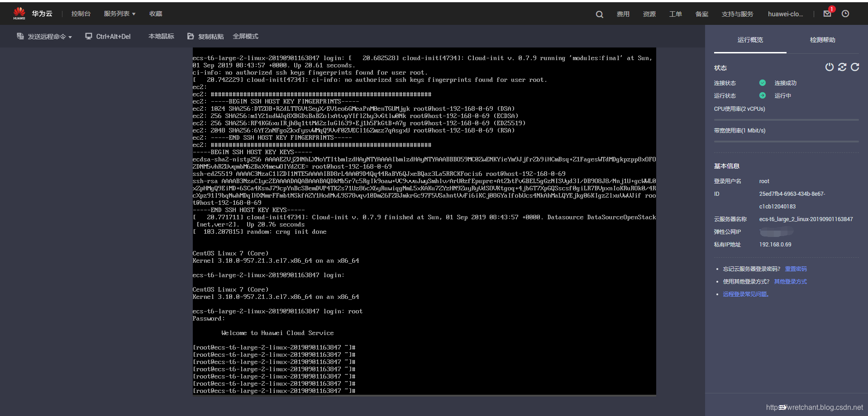Click the restart server icon
This screenshot has height=416, width=868.
tap(842, 67)
